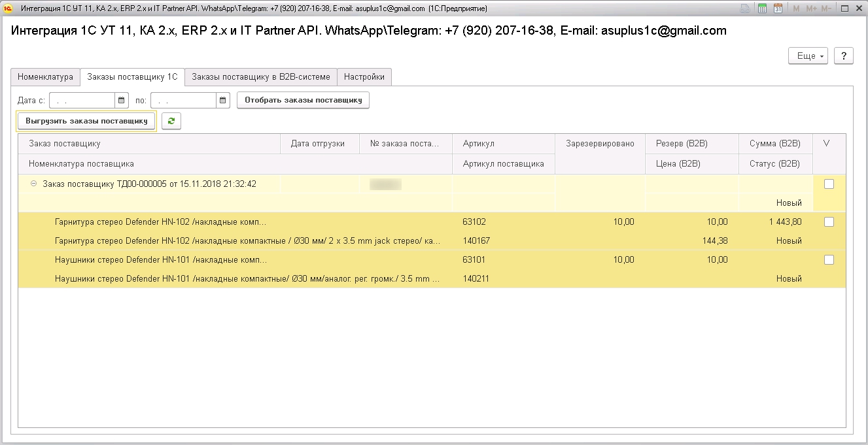Switch to 'Заказы поставщику в B2B-системе' tab
This screenshot has width=868, height=445.
pos(261,76)
